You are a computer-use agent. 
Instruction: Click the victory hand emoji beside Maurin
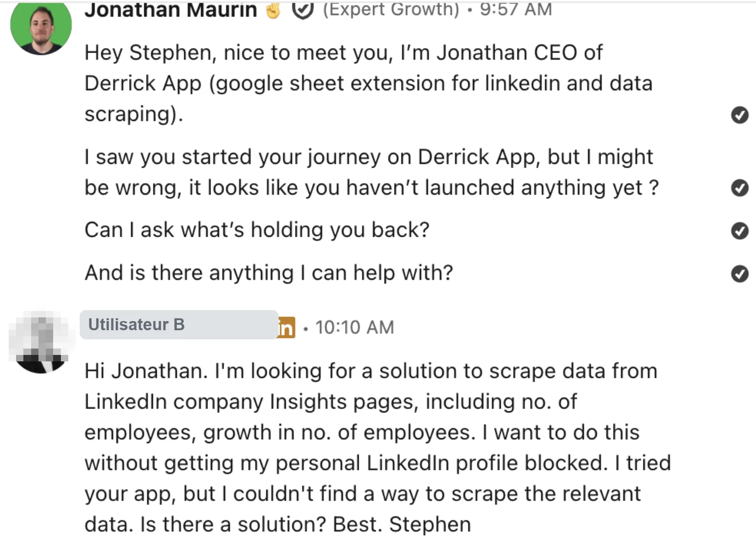273,10
